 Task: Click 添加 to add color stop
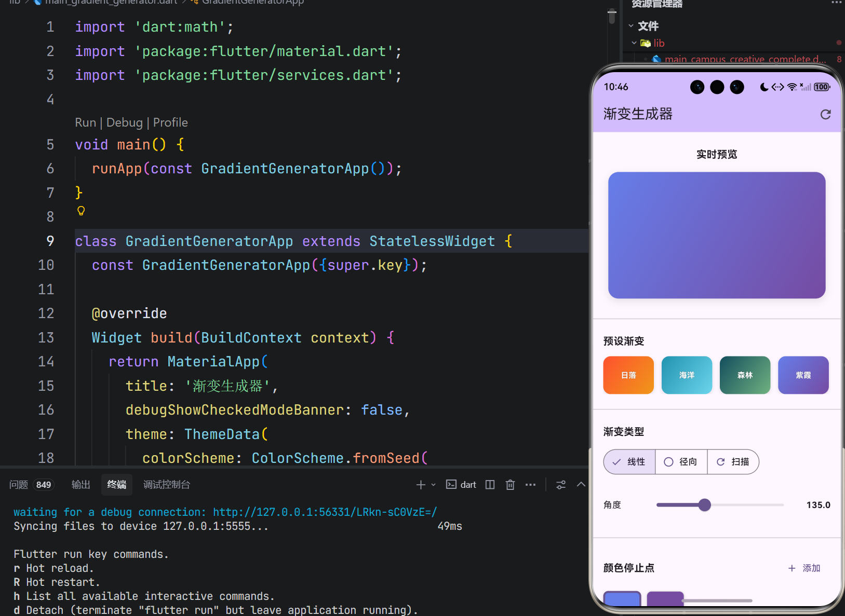pos(804,568)
